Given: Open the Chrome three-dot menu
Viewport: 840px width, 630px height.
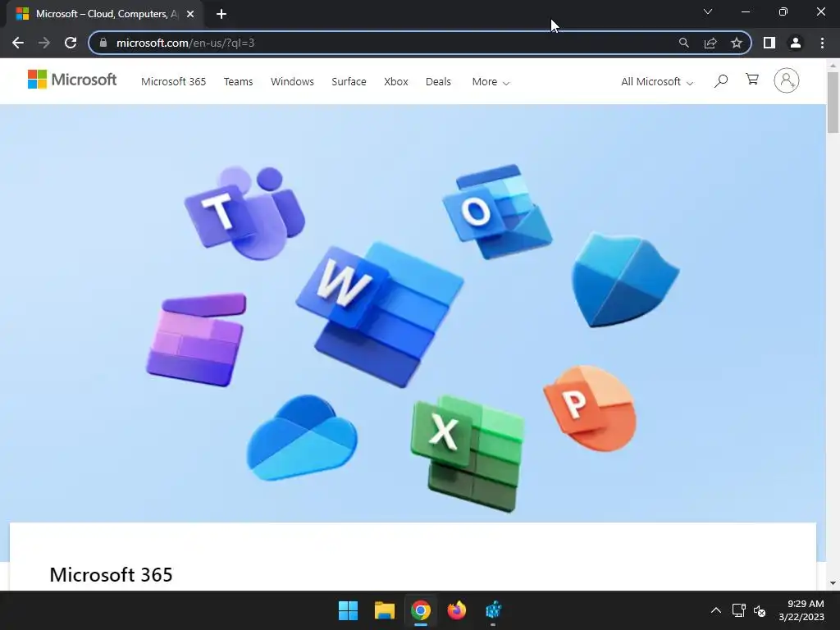Looking at the screenshot, I should pos(822,43).
